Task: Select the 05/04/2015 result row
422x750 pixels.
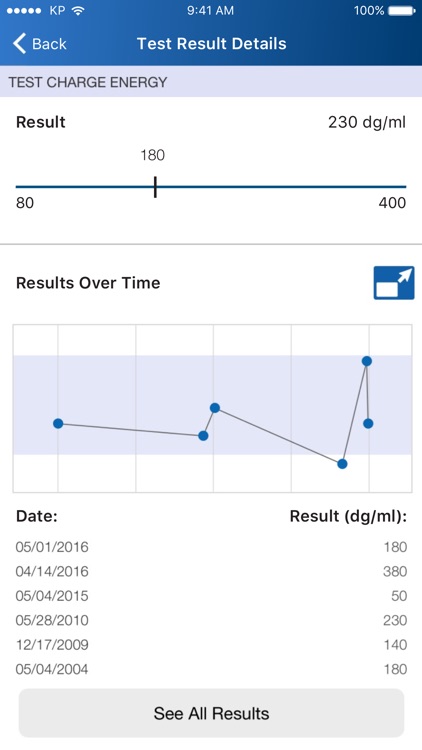Action: pos(211,596)
